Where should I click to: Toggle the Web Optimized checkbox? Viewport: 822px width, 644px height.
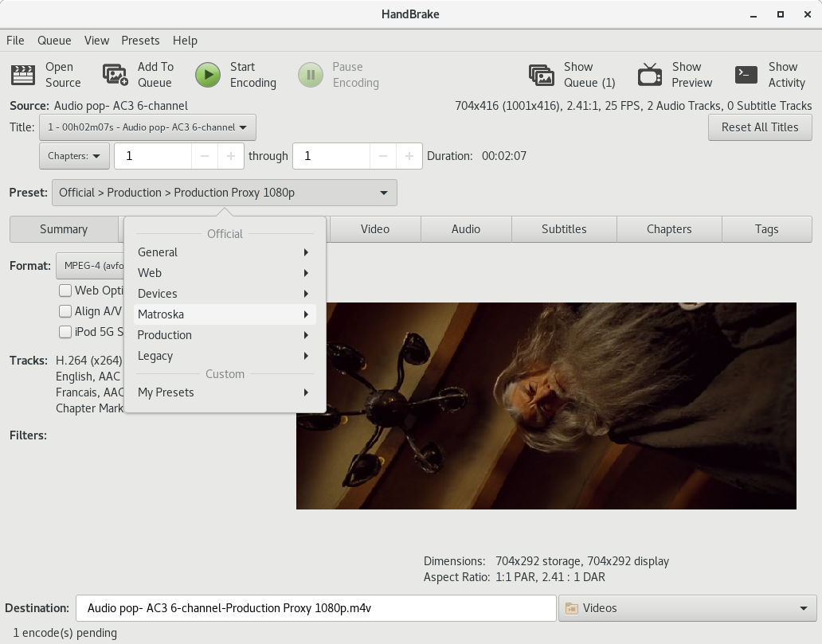65,291
